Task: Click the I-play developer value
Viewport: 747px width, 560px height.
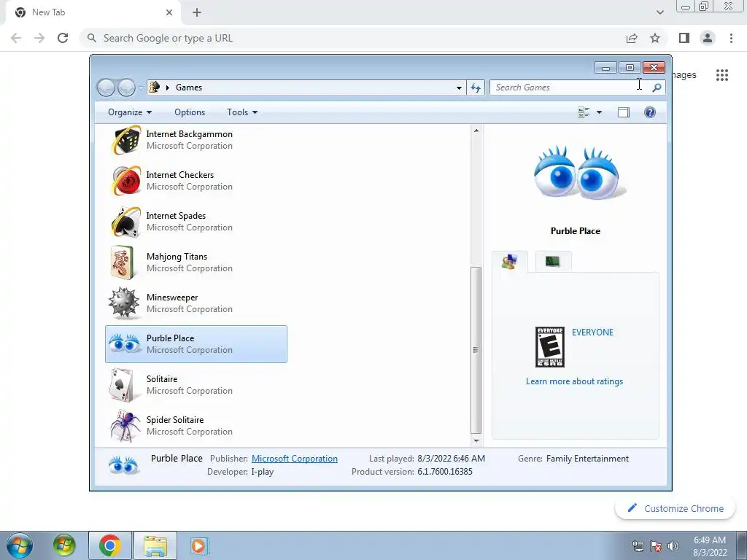Action: pos(263,472)
